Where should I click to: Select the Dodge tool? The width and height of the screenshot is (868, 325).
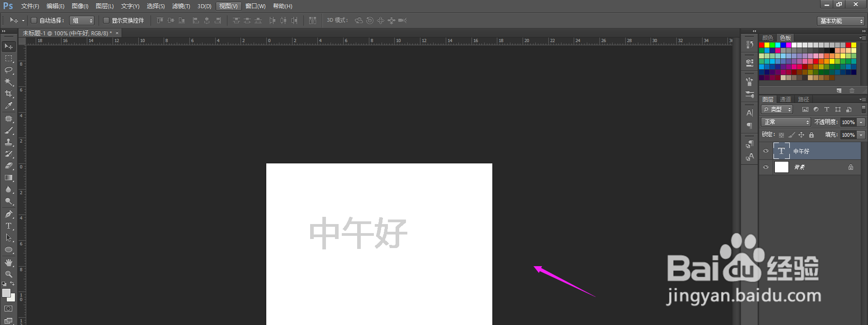[x=9, y=201]
